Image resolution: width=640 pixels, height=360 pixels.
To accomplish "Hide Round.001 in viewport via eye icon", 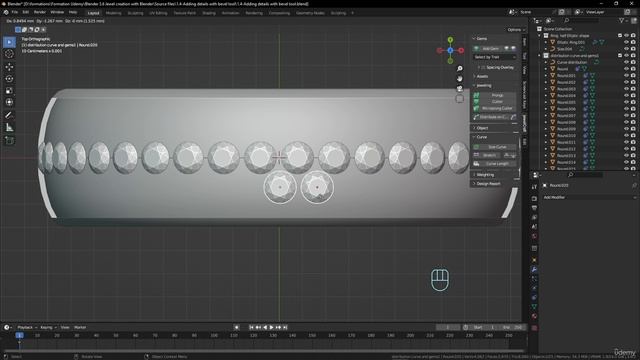I will pos(627,76).
